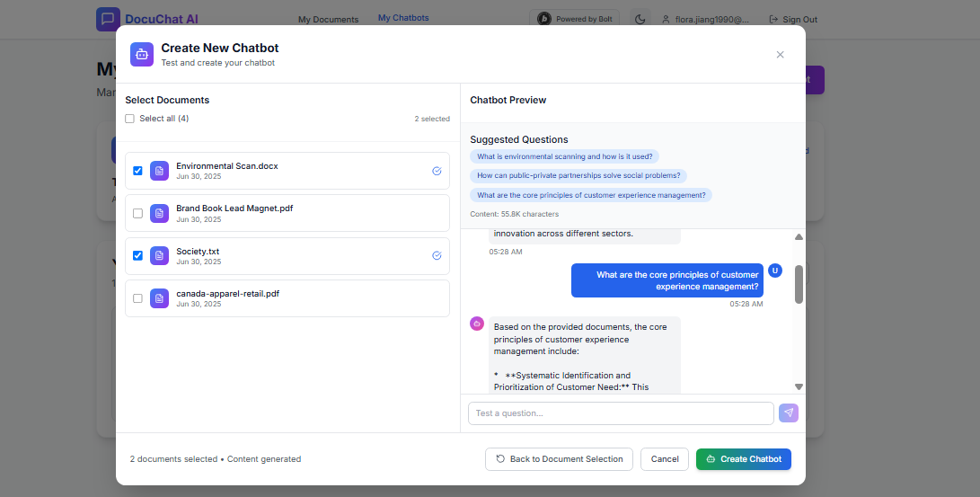Click the bot avatar beside the chat reply
Screen dimensions: 980x497
tap(477, 324)
